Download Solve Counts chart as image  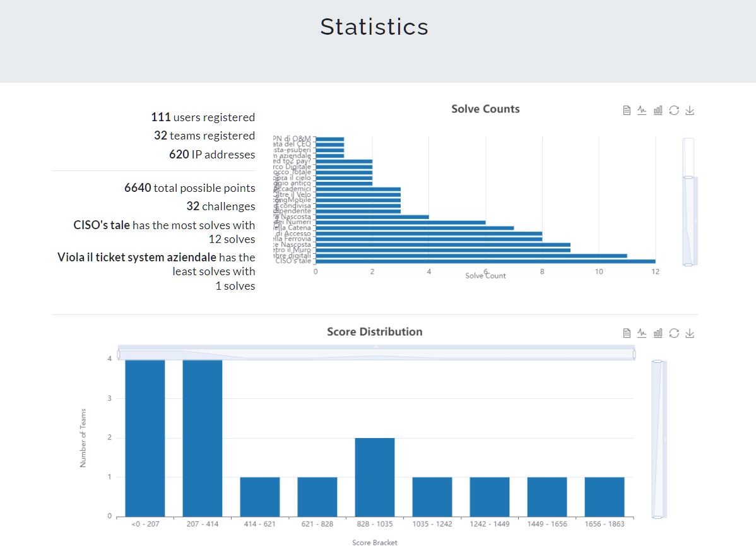(x=690, y=110)
